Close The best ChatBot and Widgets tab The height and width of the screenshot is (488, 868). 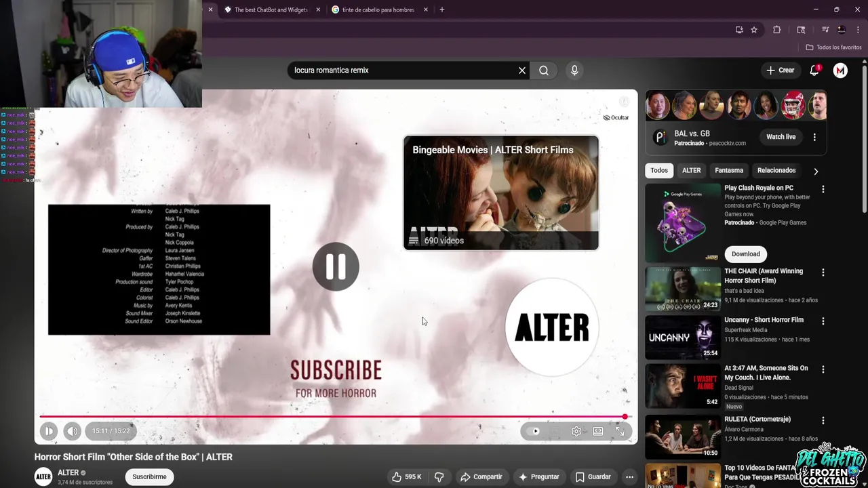[318, 9]
